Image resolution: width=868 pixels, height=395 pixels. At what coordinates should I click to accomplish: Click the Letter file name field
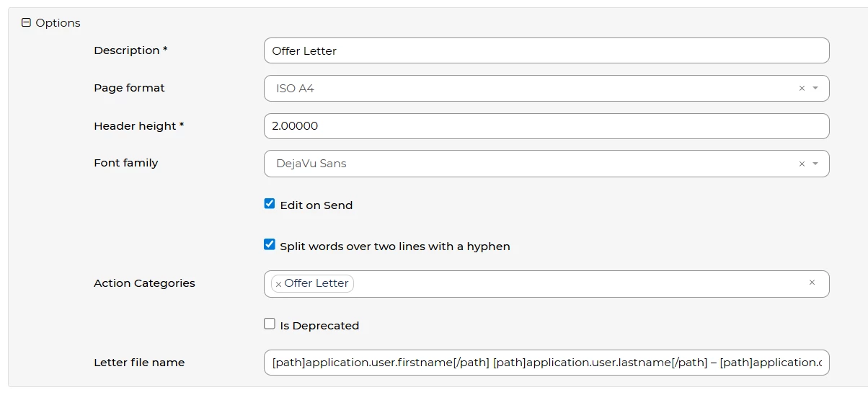(546, 363)
